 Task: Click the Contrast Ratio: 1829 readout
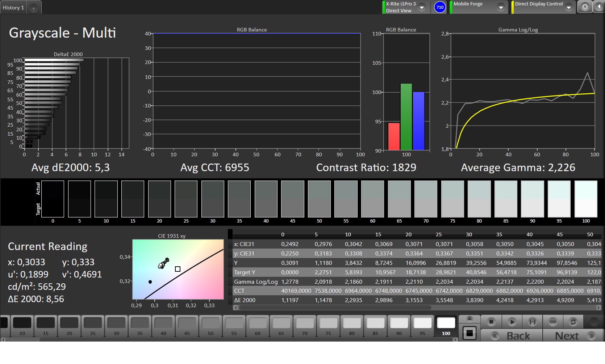click(x=366, y=168)
